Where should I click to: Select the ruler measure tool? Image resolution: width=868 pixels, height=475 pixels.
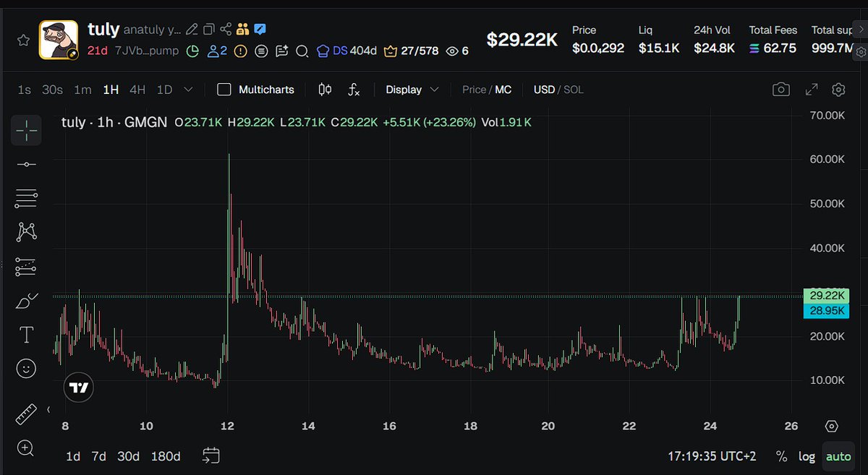pos(26,414)
